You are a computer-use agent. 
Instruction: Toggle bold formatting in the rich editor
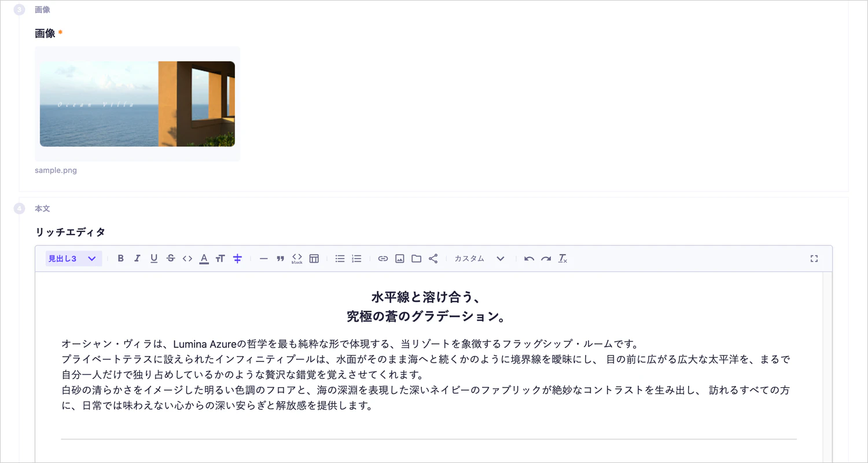point(120,259)
